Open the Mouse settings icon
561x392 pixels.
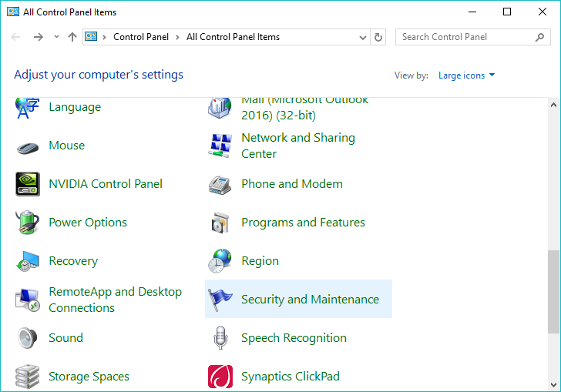28,146
